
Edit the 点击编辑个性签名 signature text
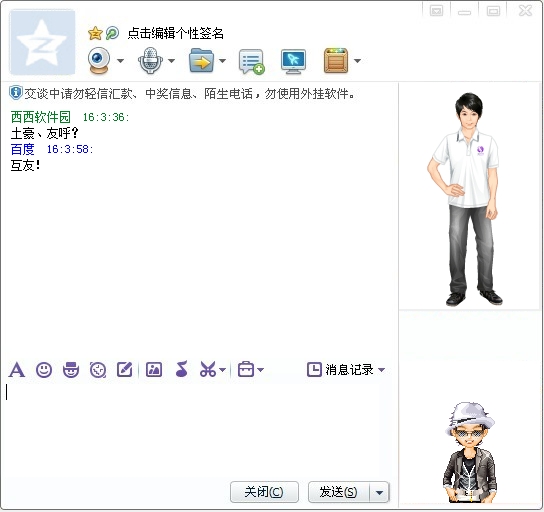(x=176, y=33)
